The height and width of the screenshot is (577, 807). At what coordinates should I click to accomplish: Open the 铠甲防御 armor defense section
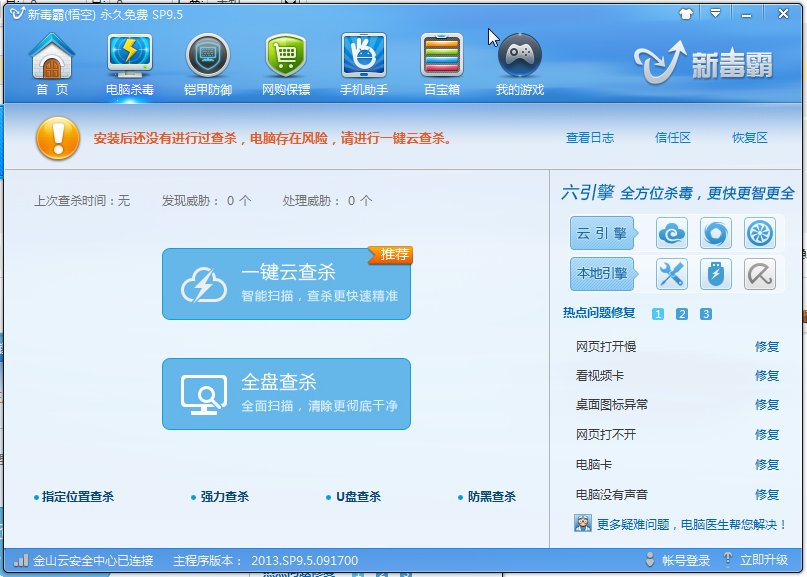(x=208, y=64)
